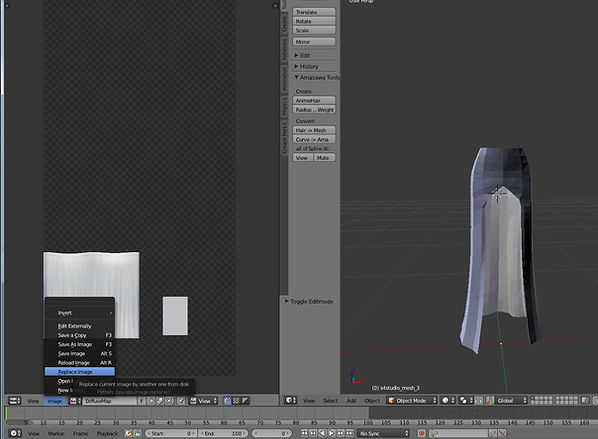Click the lock camera and layers icon

tap(585, 400)
